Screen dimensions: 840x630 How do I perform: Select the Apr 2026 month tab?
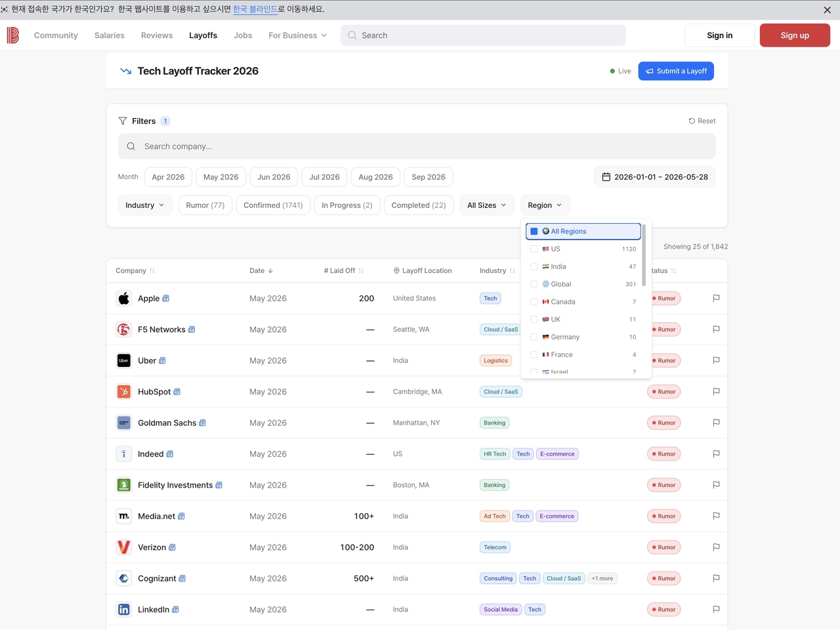click(168, 177)
